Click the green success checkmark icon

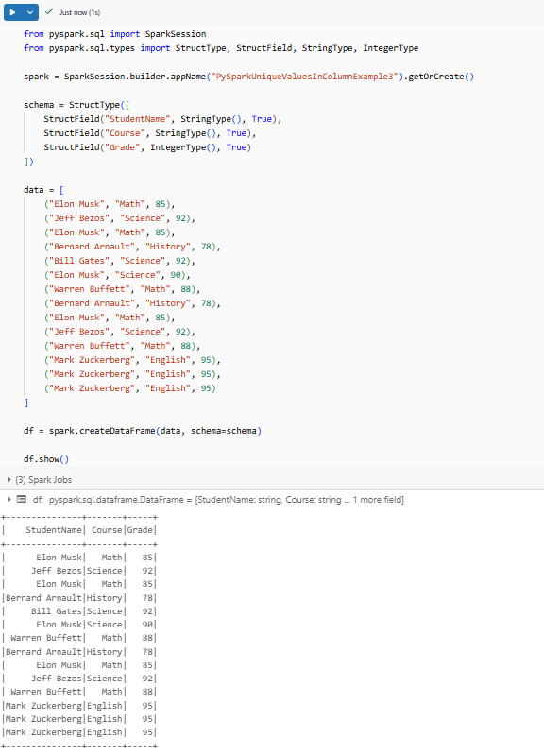click(49, 11)
